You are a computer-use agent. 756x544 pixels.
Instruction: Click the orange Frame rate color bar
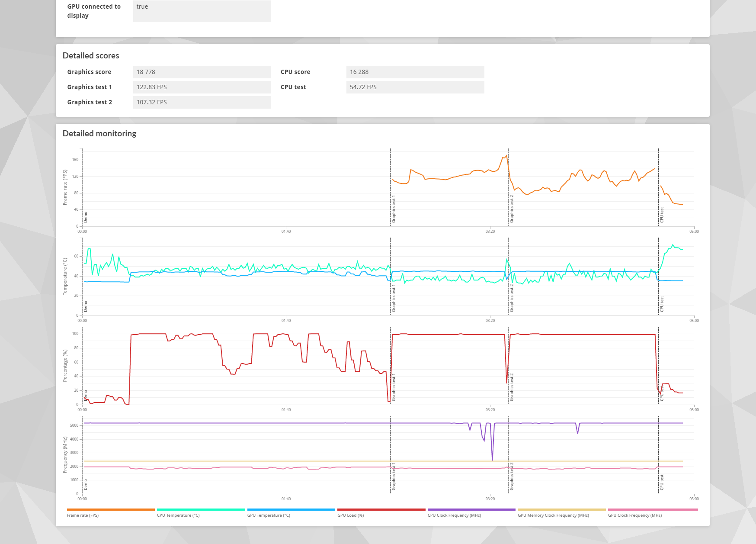coord(111,509)
